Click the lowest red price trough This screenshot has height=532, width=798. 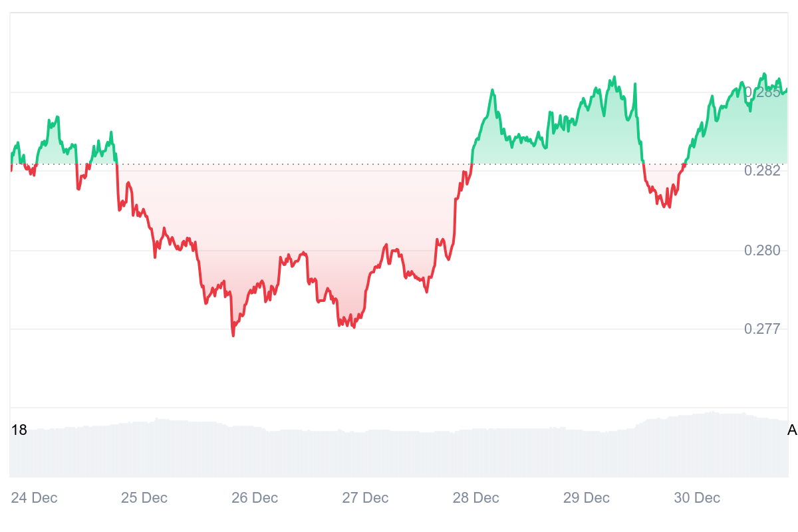[x=233, y=335]
